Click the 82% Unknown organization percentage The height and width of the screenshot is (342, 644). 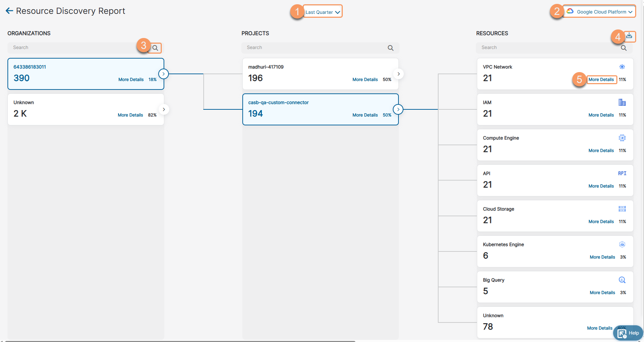[x=152, y=115]
